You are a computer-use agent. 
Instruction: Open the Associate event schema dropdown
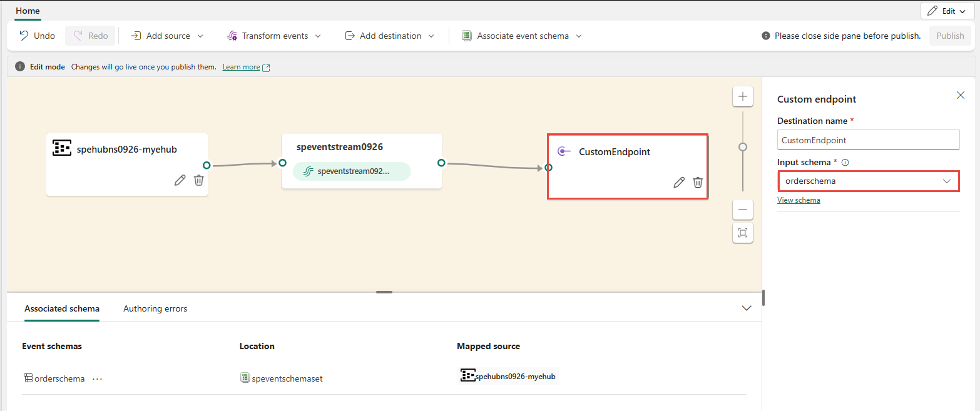coord(522,36)
